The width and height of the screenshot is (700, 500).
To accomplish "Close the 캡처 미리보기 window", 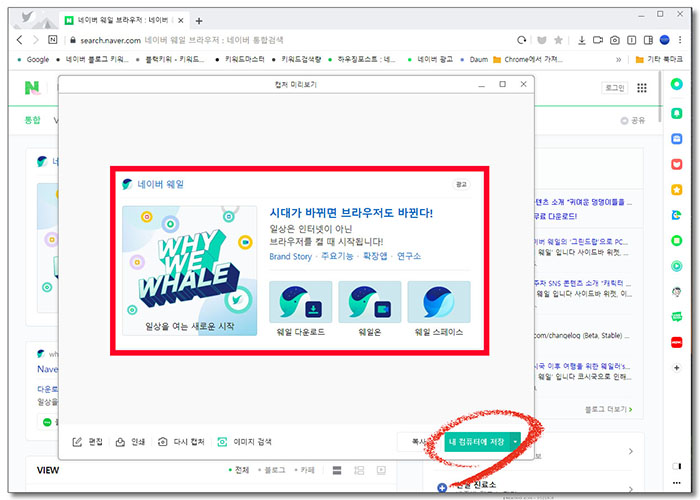I will coord(524,84).
